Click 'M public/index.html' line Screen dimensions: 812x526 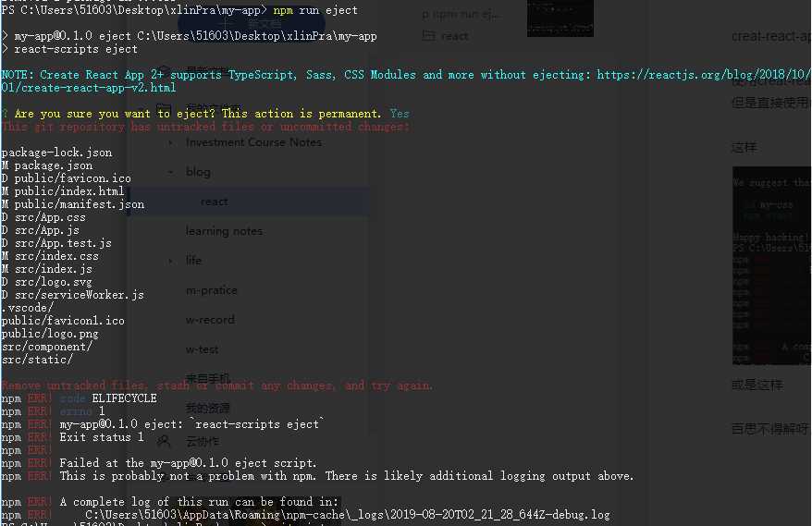click(x=63, y=191)
